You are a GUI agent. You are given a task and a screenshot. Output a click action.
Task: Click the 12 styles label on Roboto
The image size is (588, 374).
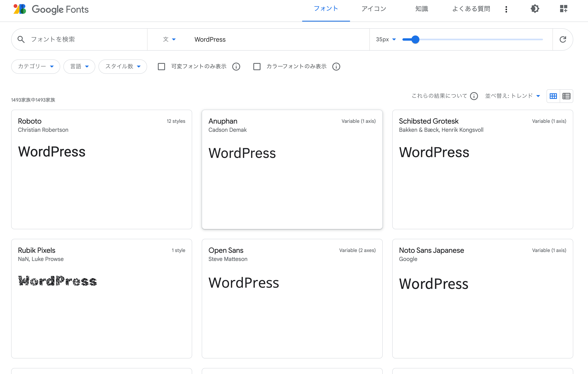pyautogui.click(x=176, y=121)
